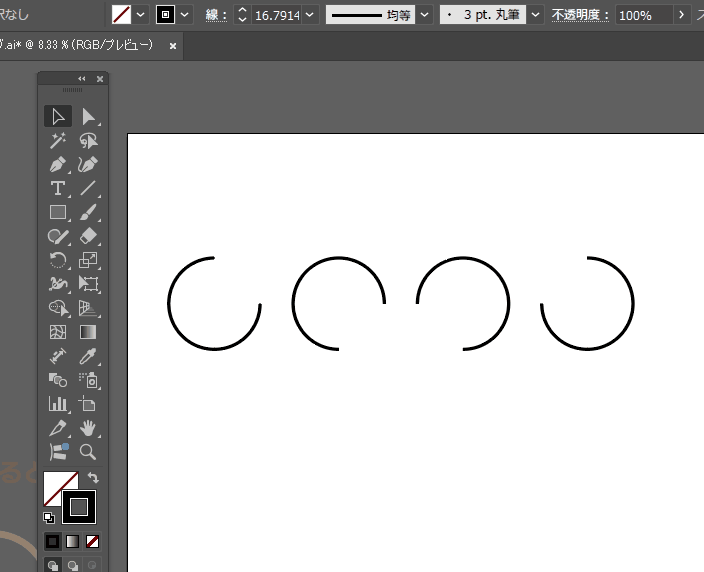The height and width of the screenshot is (572, 704).
Task: Swap fill and stroke colors
Action: tap(93, 477)
